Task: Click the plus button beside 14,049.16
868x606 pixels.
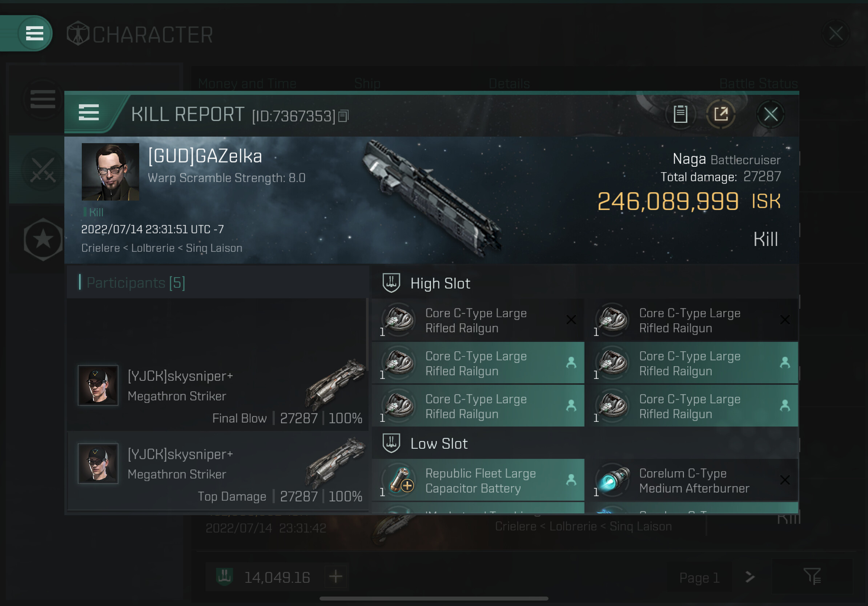Action: pyautogui.click(x=336, y=577)
